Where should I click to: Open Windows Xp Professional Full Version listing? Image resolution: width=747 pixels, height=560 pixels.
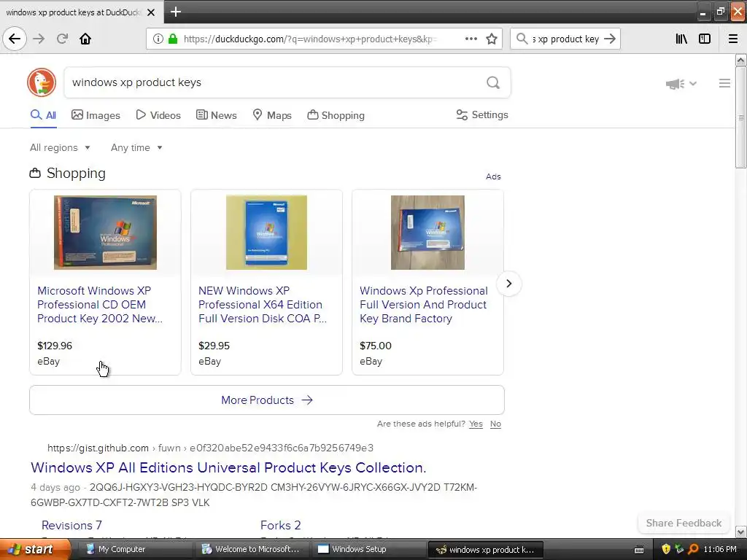[x=424, y=304]
